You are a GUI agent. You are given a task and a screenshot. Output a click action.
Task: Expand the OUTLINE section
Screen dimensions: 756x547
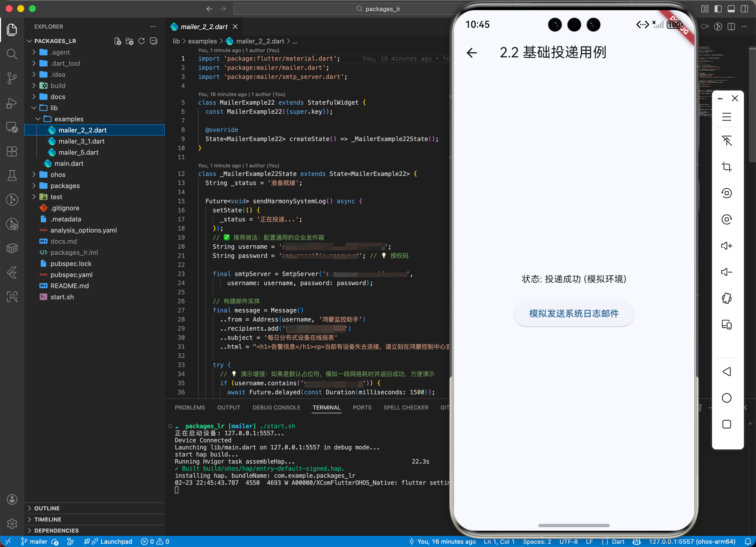pyautogui.click(x=47, y=508)
